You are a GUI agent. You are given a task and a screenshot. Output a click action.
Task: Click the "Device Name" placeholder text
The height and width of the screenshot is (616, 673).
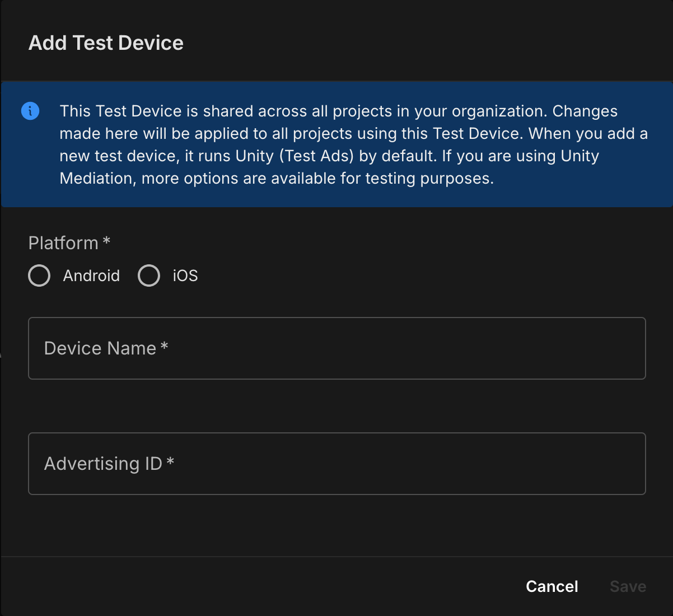coord(100,348)
